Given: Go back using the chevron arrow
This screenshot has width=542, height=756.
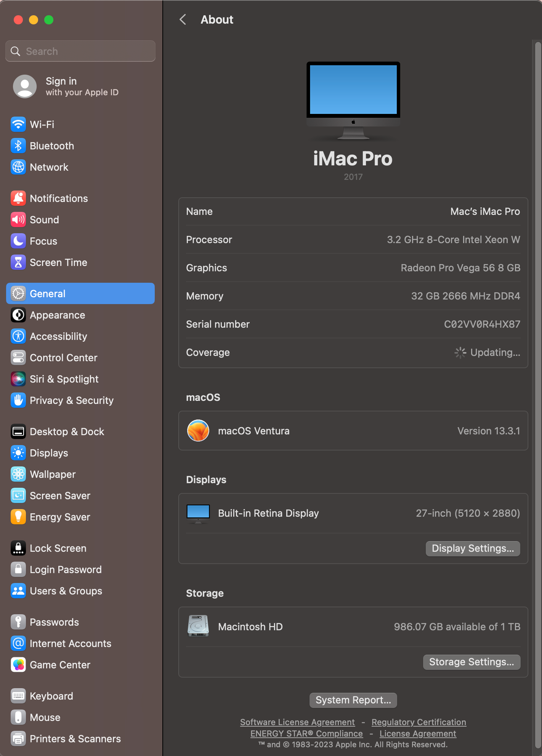Looking at the screenshot, I should (x=183, y=19).
